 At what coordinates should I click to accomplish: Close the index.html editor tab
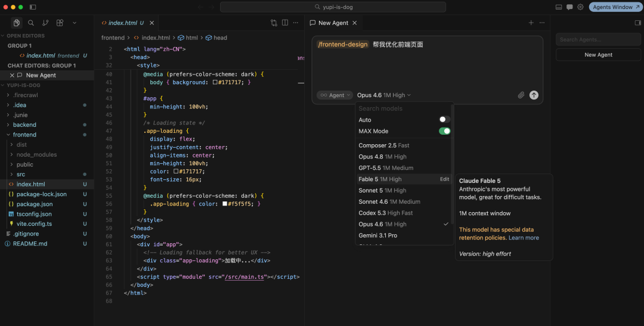152,23
